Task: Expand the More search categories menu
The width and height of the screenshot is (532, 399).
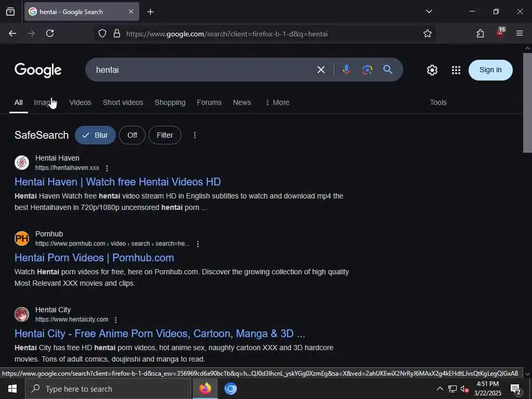Action: (277, 102)
